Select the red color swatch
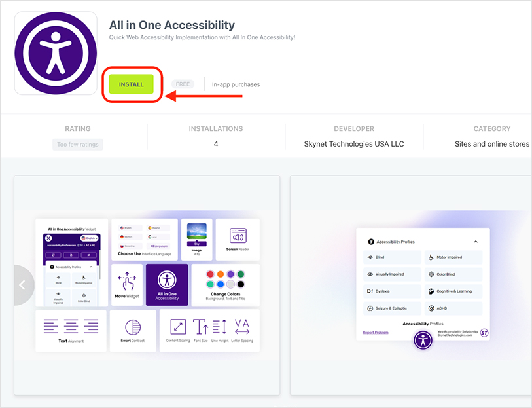Screen dimensions: 532x408 click(210, 274)
